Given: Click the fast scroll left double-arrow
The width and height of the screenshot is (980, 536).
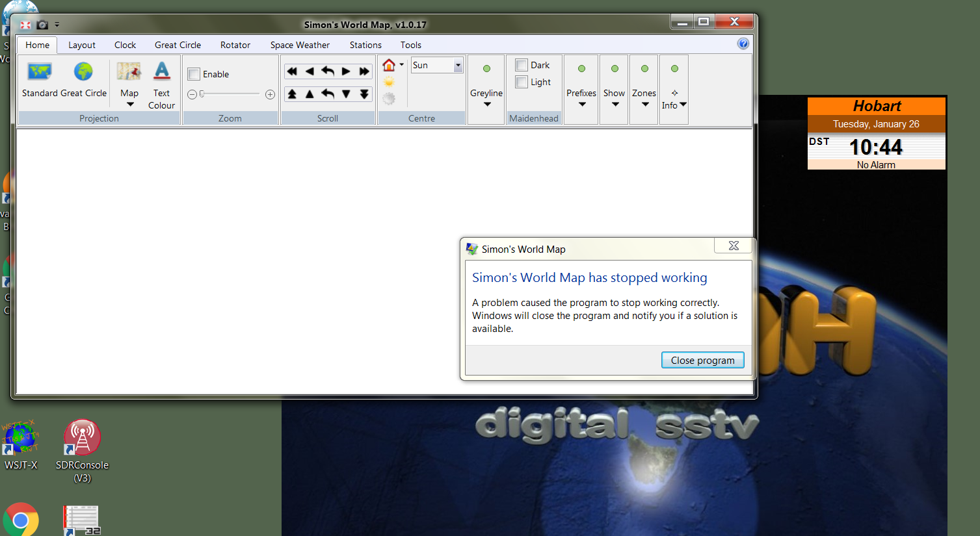Looking at the screenshot, I should point(292,71).
